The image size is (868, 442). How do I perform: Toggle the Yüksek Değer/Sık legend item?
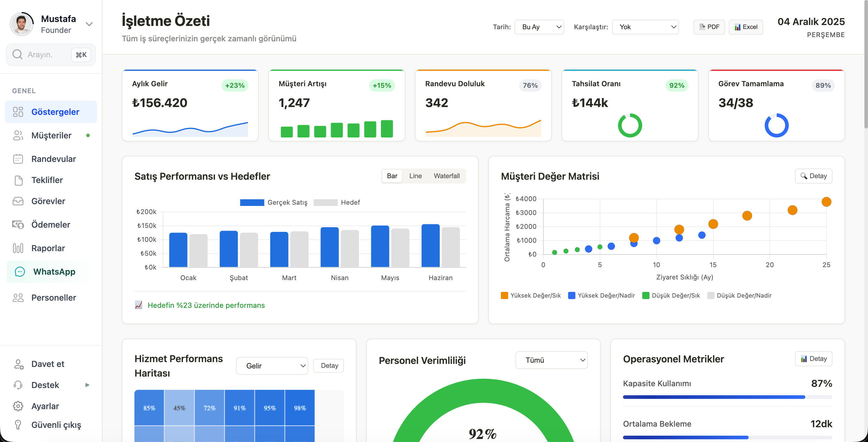pyautogui.click(x=531, y=295)
